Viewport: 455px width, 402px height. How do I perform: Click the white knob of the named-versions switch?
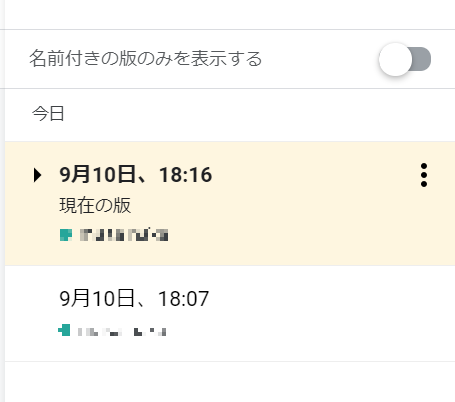(395, 59)
